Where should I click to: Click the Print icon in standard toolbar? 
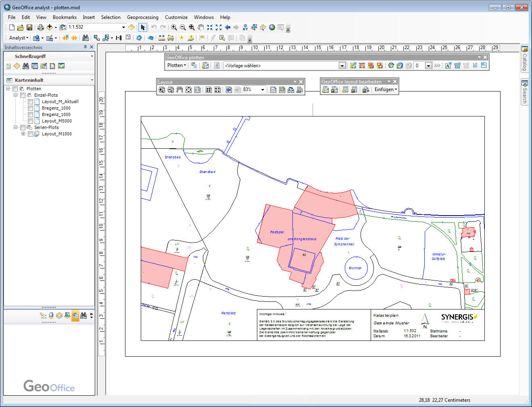(x=40, y=27)
